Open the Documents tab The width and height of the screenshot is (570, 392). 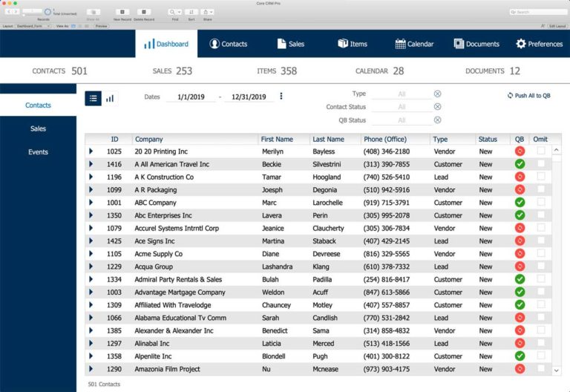[476, 44]
